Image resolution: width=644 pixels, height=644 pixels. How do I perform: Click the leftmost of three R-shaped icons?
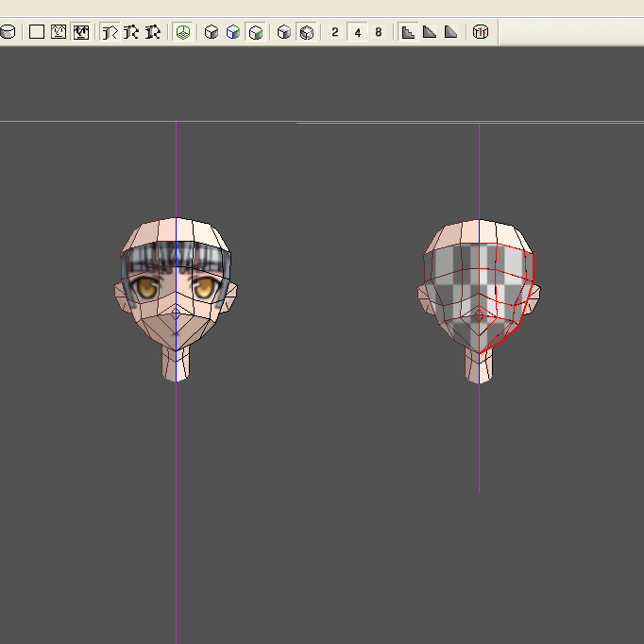(x=109, y=32)
